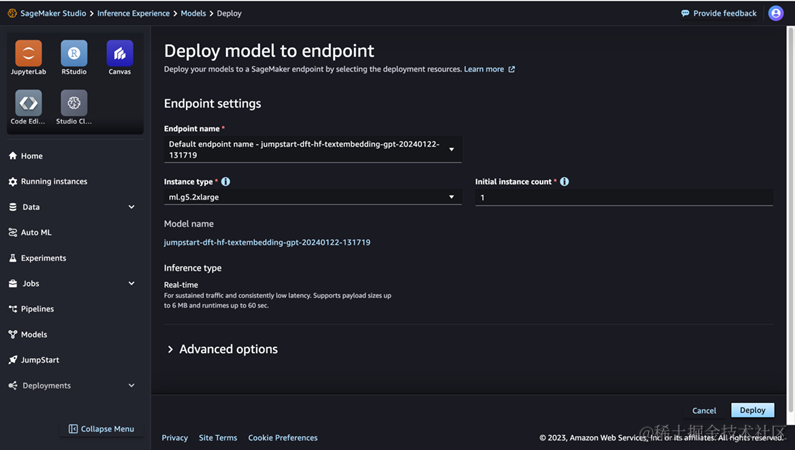Open JupyterLab app icon

(x=28, y=53)
